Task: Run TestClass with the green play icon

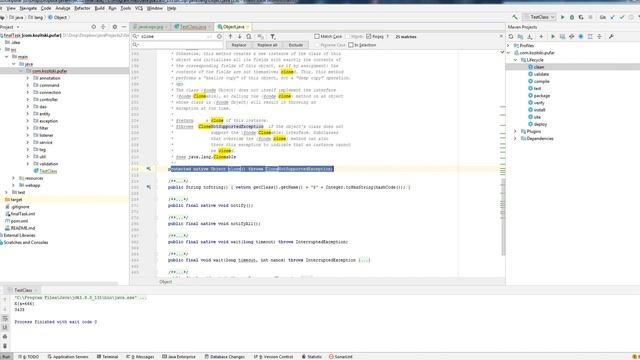Action: 562,17
